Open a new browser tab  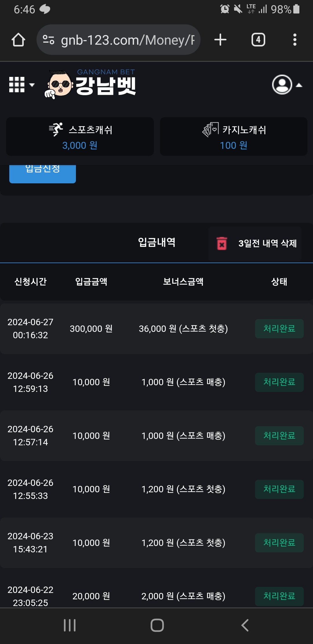click(x=220, y=40)
